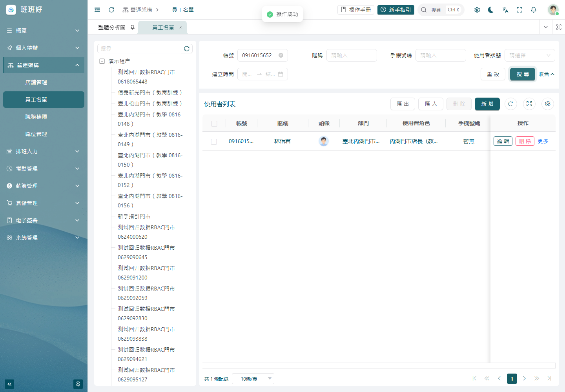The height and width of the screenshot is (392, 565).
Task: Expand the 薪資管理 sidebar menu
Action: point(44,186)
